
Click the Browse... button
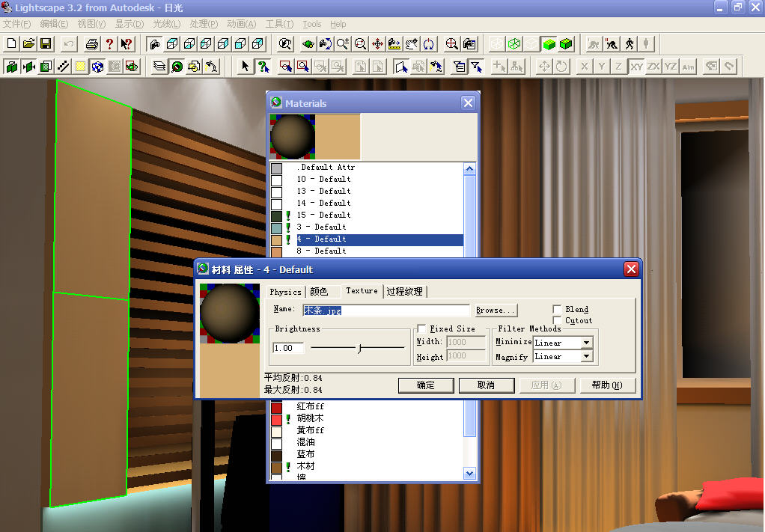[x=495, y=310]
